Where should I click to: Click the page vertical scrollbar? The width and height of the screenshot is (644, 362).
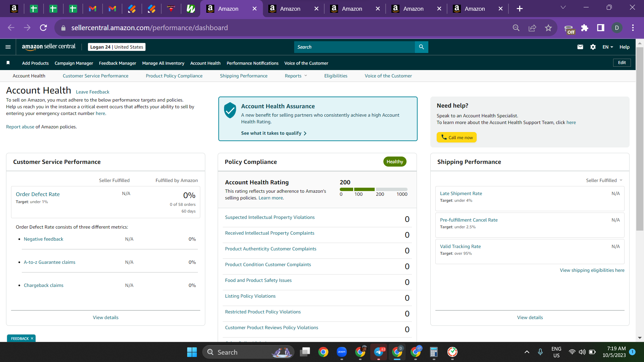click(x=640, y=138)
